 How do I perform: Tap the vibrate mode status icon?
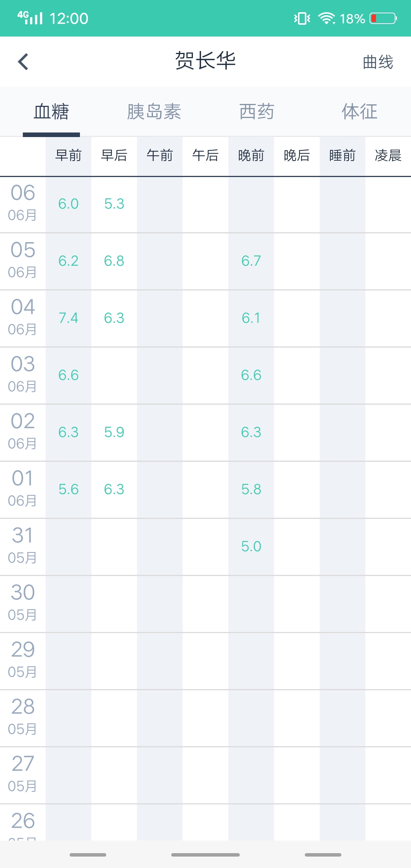pos(302,18)
